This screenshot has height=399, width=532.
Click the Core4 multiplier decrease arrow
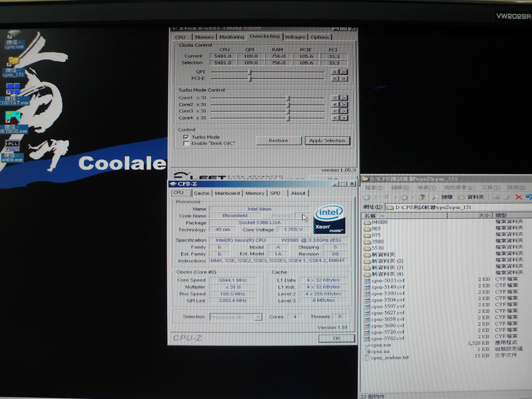tap(335, 118)
